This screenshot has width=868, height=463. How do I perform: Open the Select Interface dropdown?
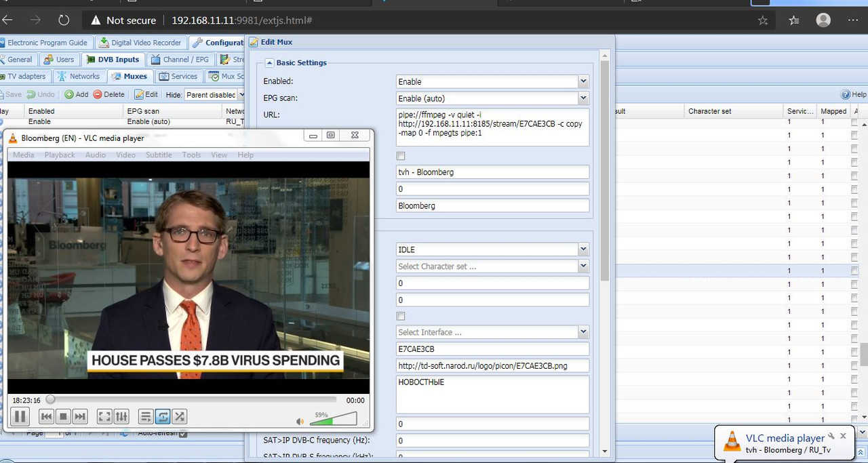[583, 332]
